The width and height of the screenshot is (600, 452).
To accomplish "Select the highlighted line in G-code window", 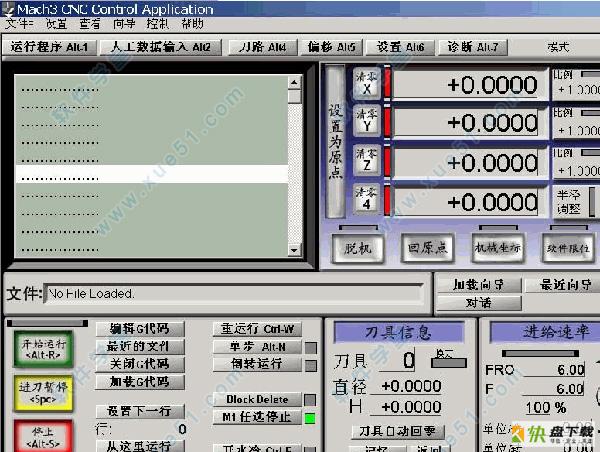I will pos(152,175).
